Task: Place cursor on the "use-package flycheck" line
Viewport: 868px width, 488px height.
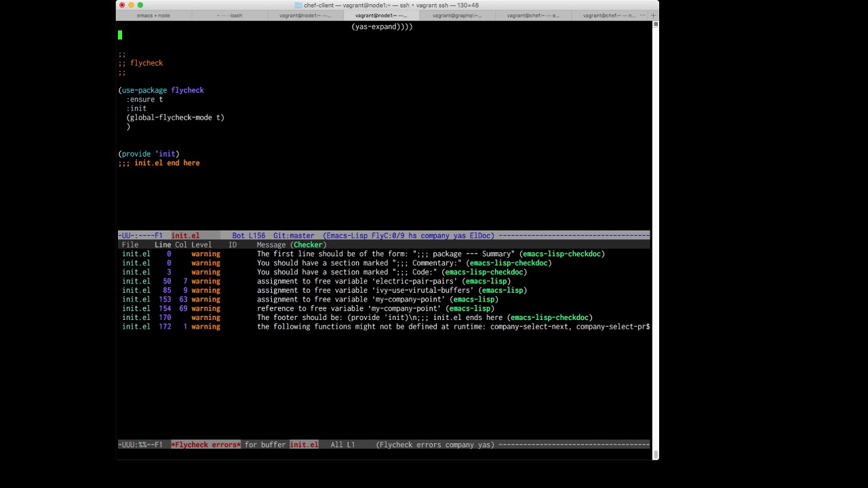Action: [161, 90]
